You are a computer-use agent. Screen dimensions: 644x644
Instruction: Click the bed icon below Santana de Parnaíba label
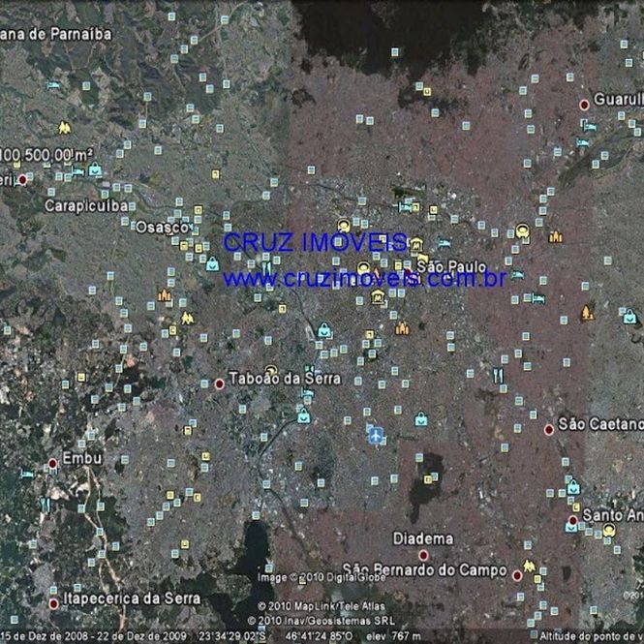[x=53, y=85]
